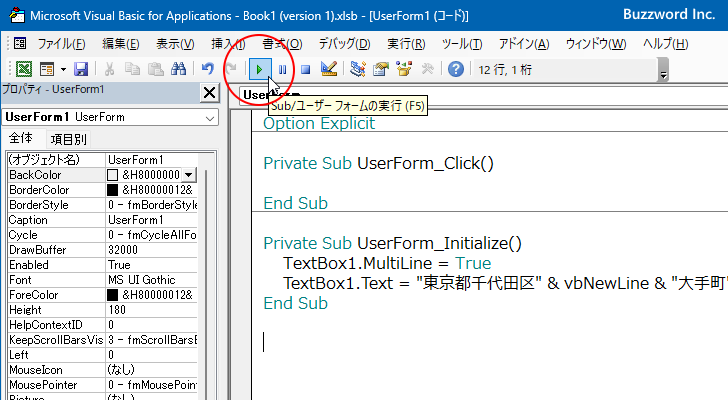Screen dimensions: 728x400
Task: Click the black ForeColor color swatch
Action: [113, 295]
